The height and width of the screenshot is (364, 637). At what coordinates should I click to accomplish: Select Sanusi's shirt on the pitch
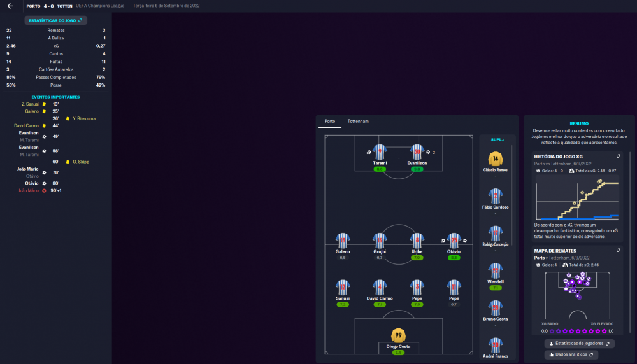(x=343, y=287)
